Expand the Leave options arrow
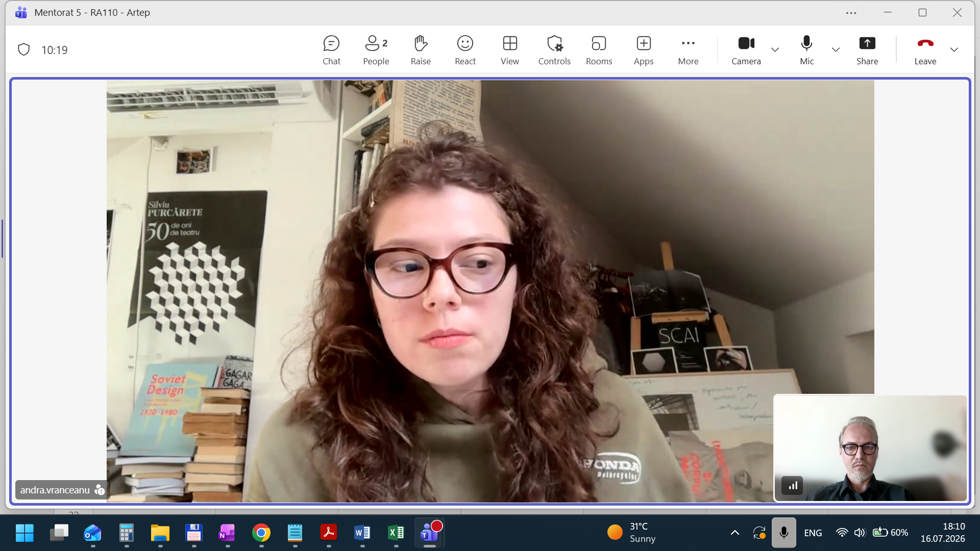Screen dimensions: 980x551 click(954, 49)
